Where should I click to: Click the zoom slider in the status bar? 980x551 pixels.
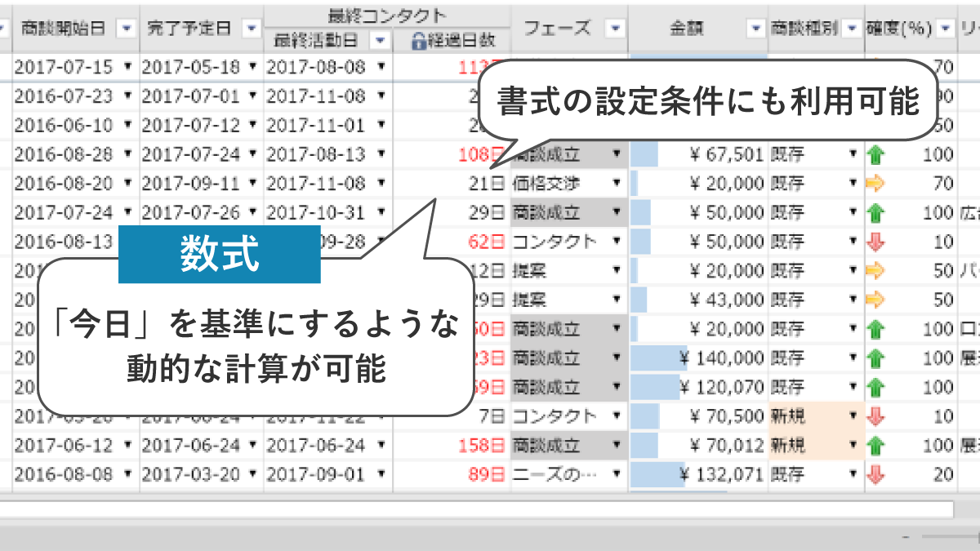947,538
